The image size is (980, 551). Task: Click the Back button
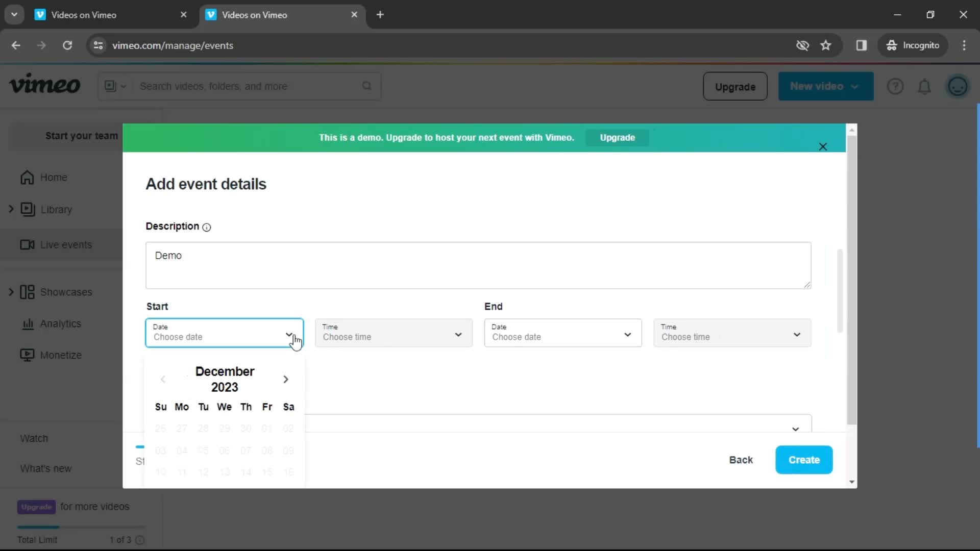741,460
